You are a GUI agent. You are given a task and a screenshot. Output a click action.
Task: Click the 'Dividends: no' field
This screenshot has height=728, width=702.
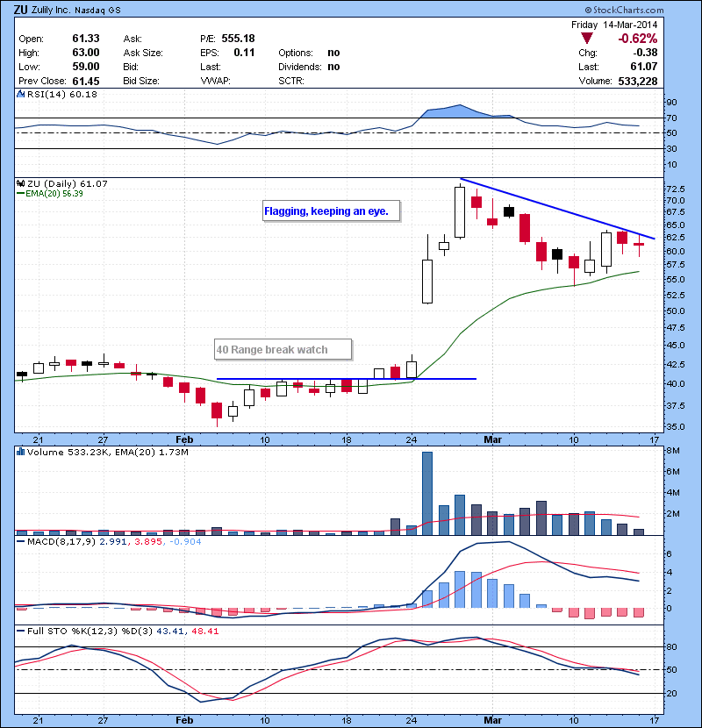pos(309,67)
